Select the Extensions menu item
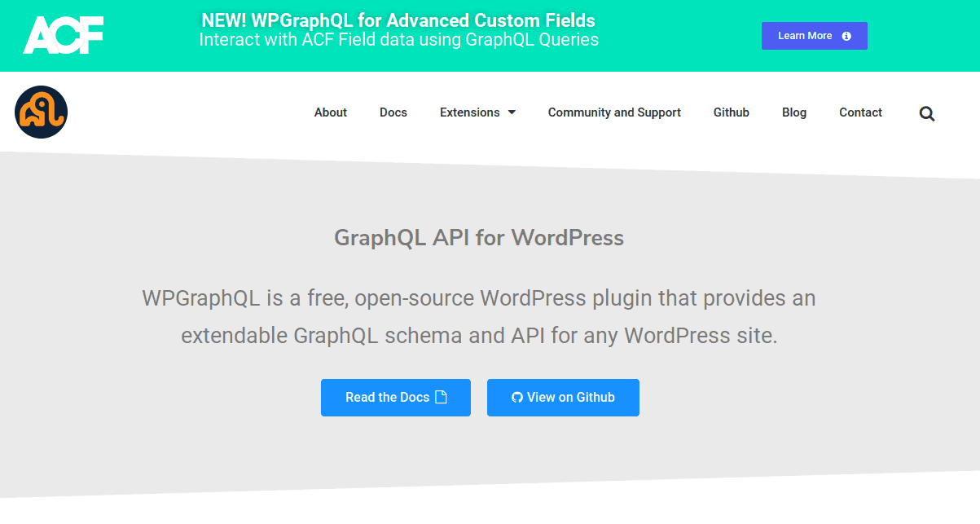 pos(469,112)
